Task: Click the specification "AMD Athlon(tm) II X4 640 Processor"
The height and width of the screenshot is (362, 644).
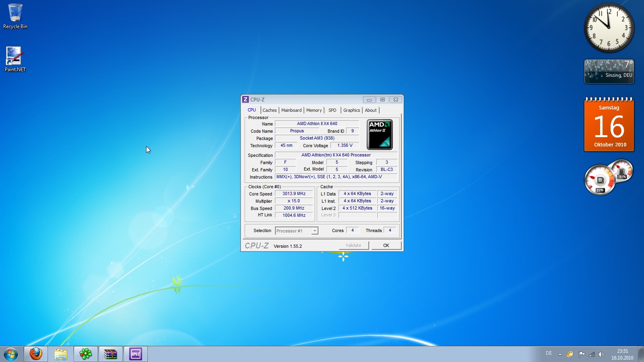Action: click(x=336, y=155)
